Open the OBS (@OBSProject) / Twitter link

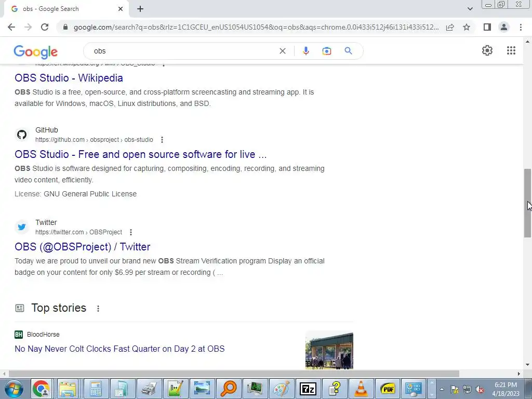click(x=82, y=247)
